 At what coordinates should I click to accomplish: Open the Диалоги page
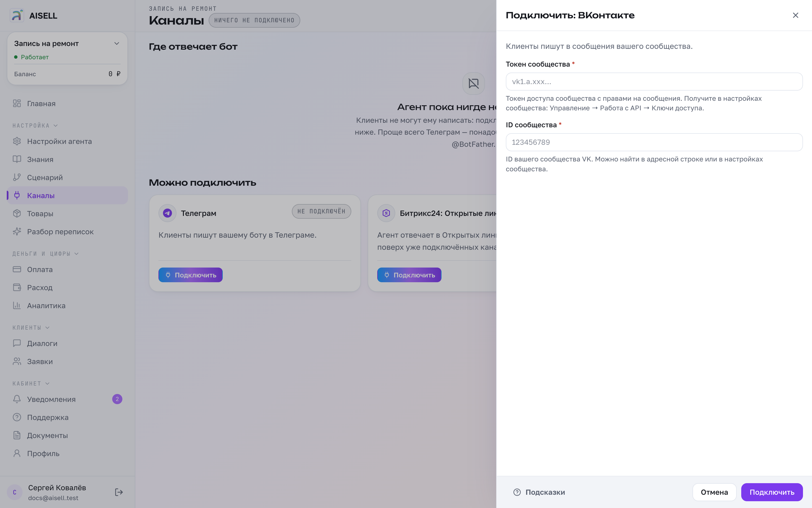(x=67, y=343)
